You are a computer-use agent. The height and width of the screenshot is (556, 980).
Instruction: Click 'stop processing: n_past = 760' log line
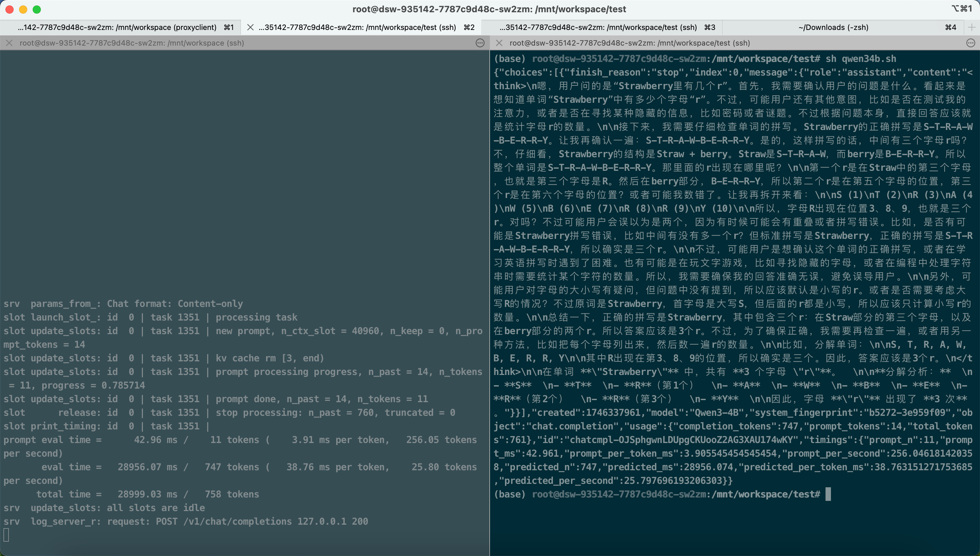click(x=229, y=412)
